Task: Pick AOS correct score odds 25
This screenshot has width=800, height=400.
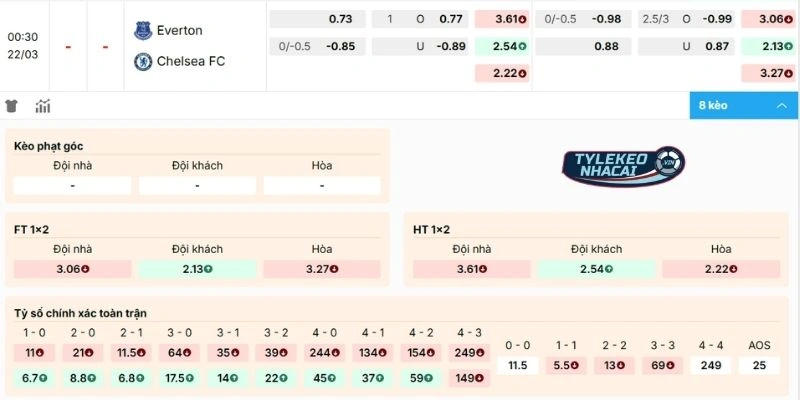Action: (759, 366)
